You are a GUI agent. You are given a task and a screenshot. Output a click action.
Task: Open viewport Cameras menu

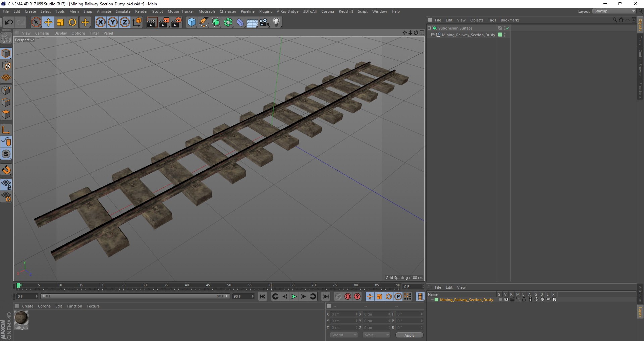click(42, 33)
